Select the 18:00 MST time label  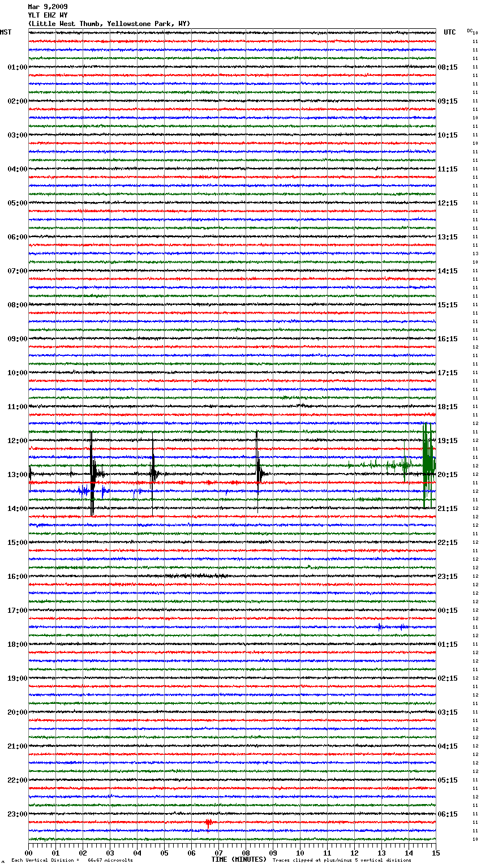pos(18,644)
